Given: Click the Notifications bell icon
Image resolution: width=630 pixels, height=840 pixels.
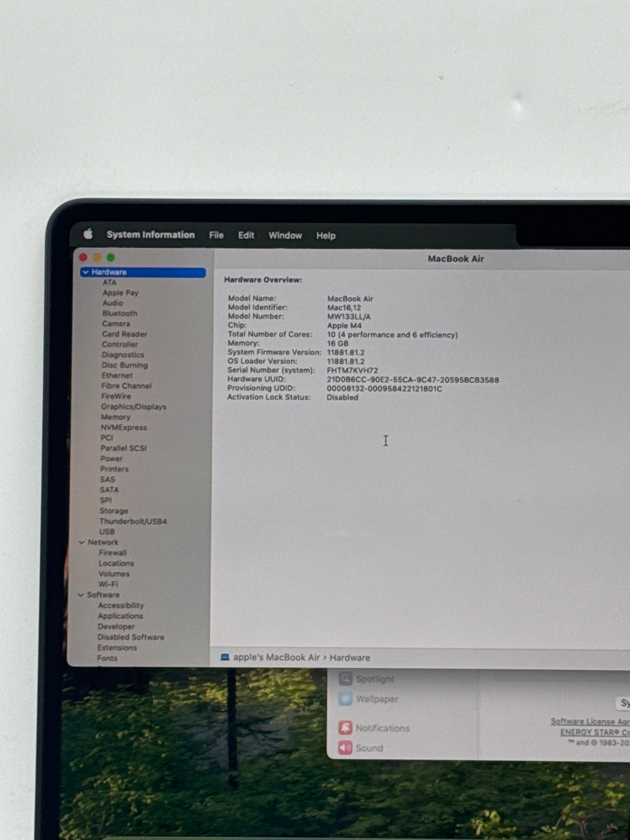Looking at the screenshot, I should point(345,728).
